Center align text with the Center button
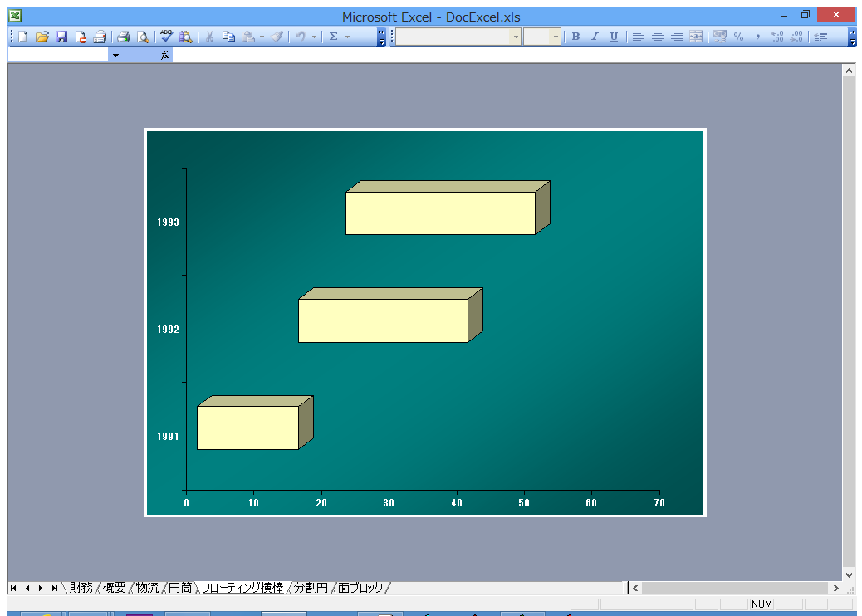Screen dimensions: 862x616 (658, 37)
